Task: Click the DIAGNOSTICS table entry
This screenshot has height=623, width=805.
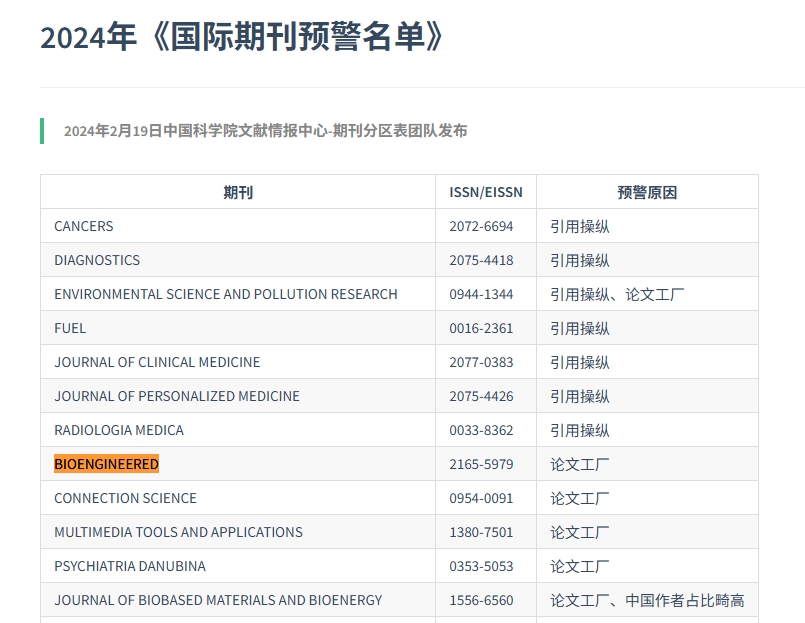Action: tap(96, 260)
